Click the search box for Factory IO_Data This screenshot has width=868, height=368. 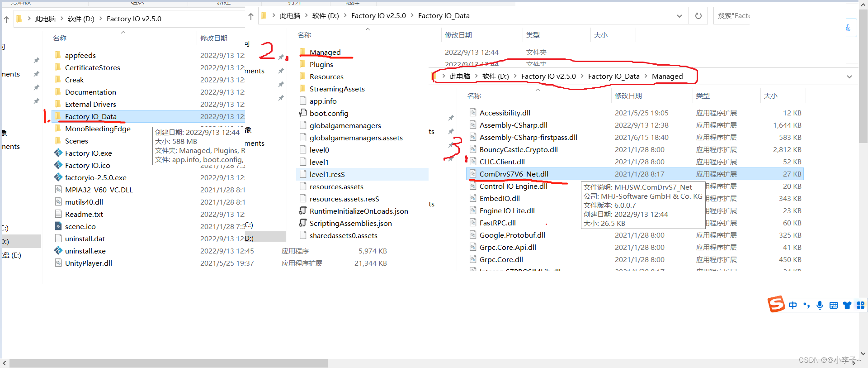pyautogui.click(x=732, y=16)
